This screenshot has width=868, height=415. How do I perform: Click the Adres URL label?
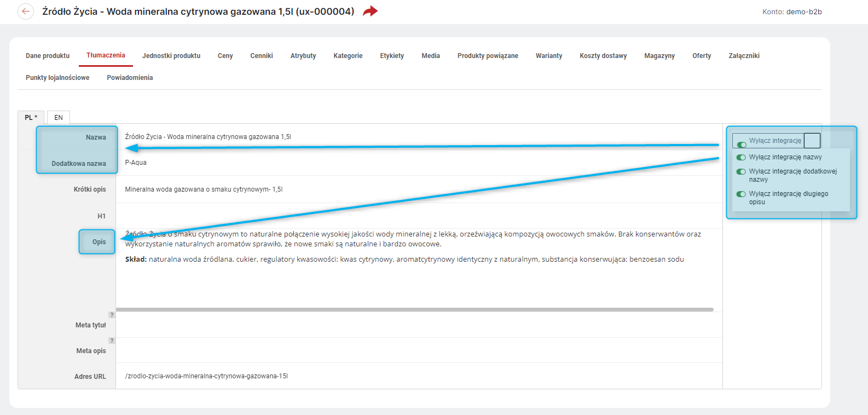click(x=90, y=377)
